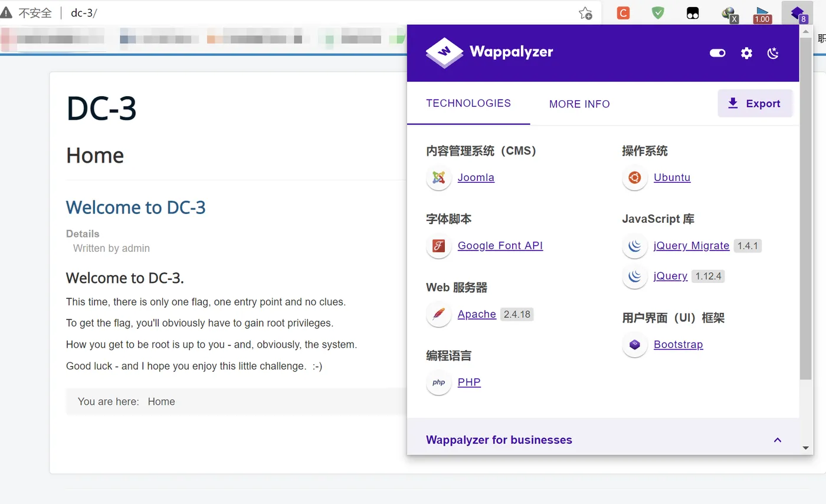Viewport: 826px width, 504px height.
Task: Open the jQuery 1.12.4 link
Action: click(x=670, y=276)
